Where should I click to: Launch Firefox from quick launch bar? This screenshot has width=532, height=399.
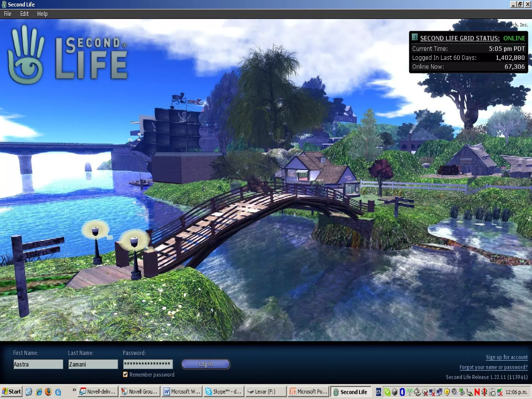coord(48,392)
